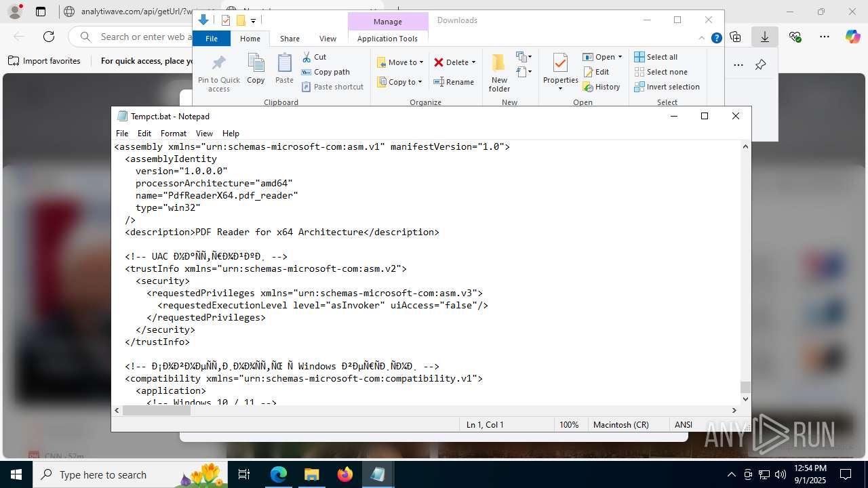The width and height of the screenshot is (868, 488).
Task: Click Edit in the Open group
Action: click(x=596, y=72)
